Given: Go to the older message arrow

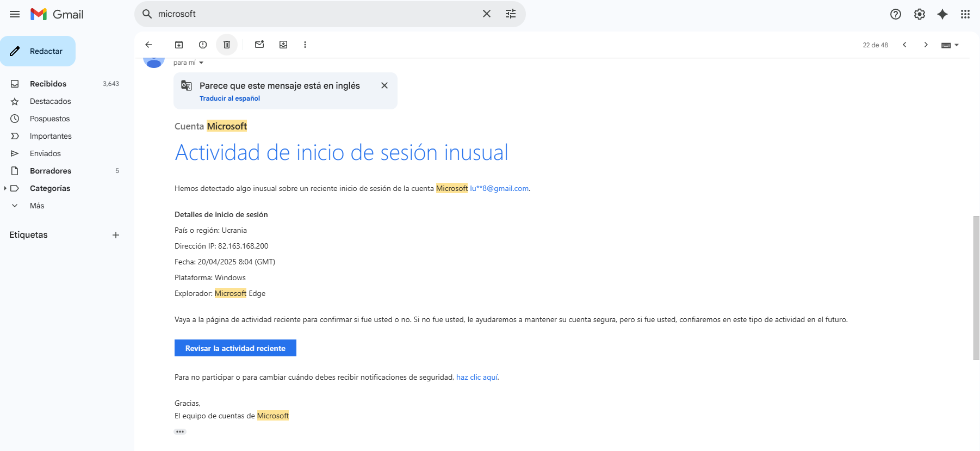Looking at the screenshot, I should [x=926, y=45].
